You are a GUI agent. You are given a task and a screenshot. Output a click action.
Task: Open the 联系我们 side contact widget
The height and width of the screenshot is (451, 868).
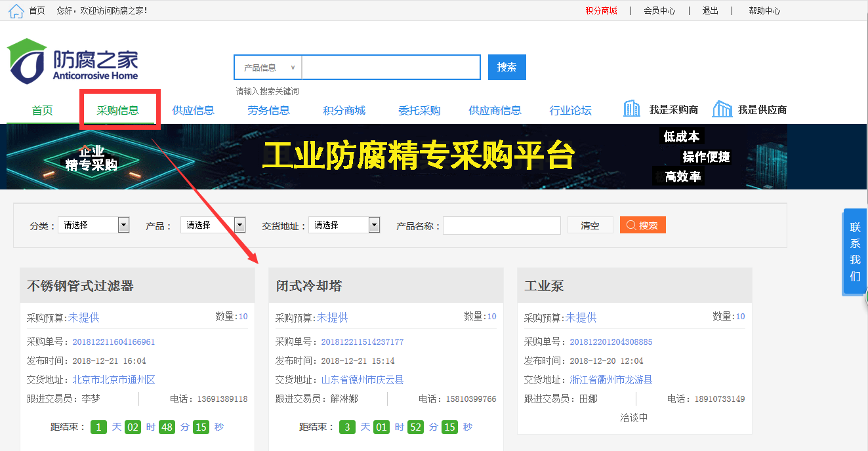point(854,251)
